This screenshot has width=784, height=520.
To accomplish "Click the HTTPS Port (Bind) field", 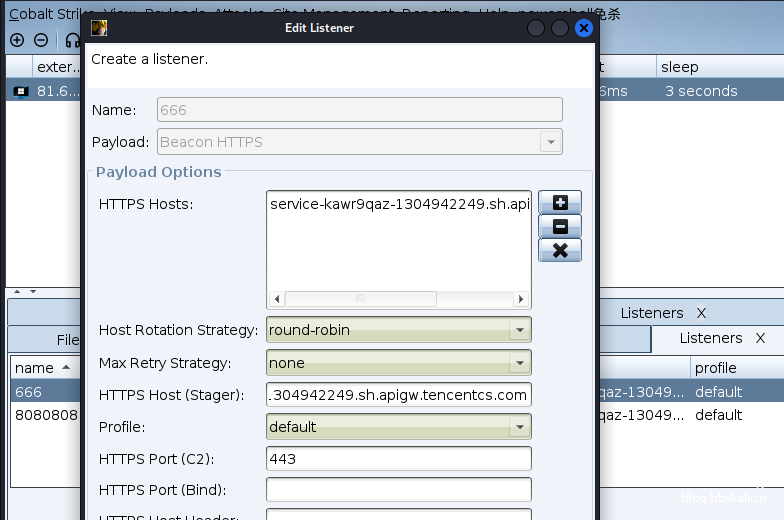I will click(x=398, y=490).
